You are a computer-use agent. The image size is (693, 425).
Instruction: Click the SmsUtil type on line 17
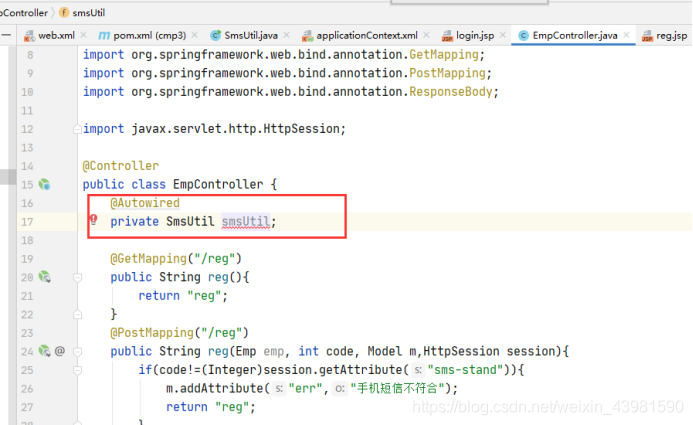tap(190, 221)
